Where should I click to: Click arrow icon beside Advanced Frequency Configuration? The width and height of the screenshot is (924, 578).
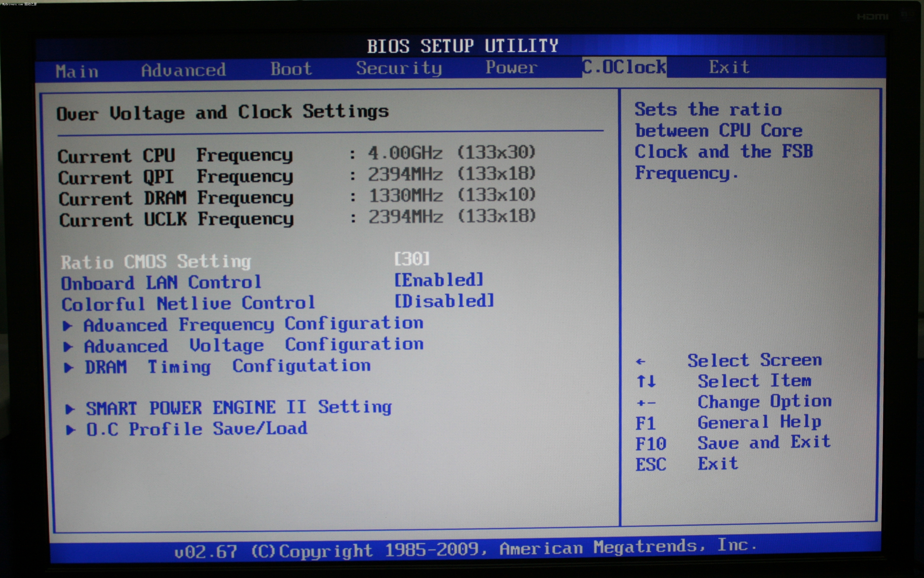tap(68, 326)
